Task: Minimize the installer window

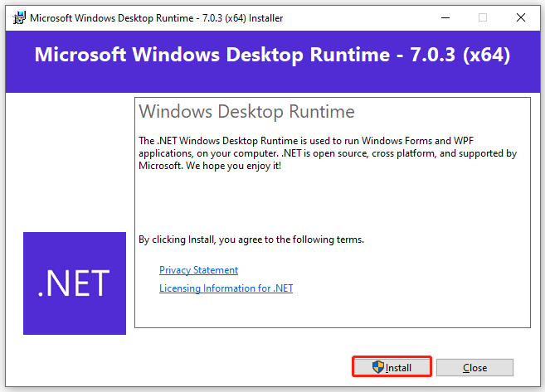Action: (445, 17)
